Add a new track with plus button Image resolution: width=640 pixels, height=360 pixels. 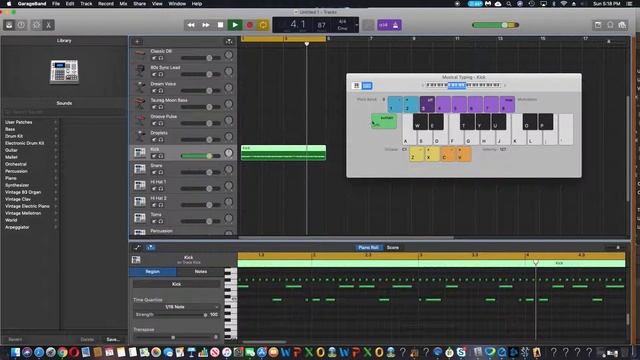(137, 41)
